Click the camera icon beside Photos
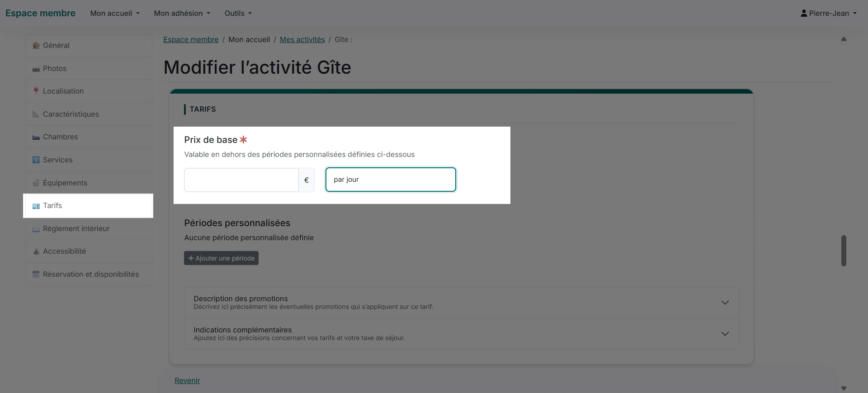The height and width of the screenshot is (393, 868). click(x=36, y=69)
